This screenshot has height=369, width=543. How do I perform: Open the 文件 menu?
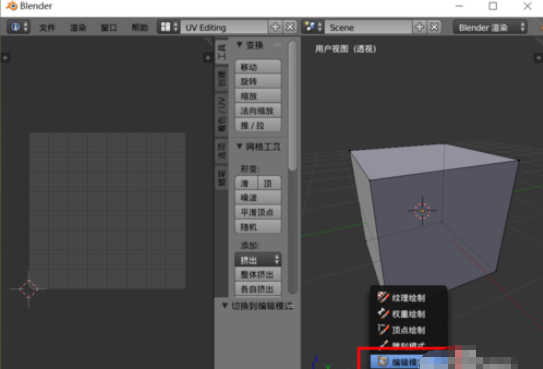click(x=47, y=28)
